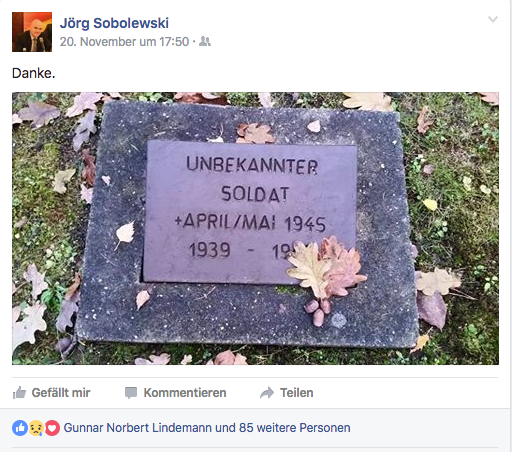This screenshot has height=452, width=512.
Task: Click the share arrow icon
Action: 267,393
